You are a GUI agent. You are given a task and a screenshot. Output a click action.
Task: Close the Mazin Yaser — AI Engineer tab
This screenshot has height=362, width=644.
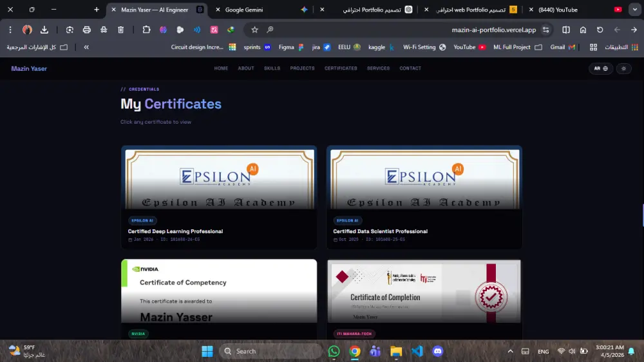pyautogui.click(x=114, y=10)
